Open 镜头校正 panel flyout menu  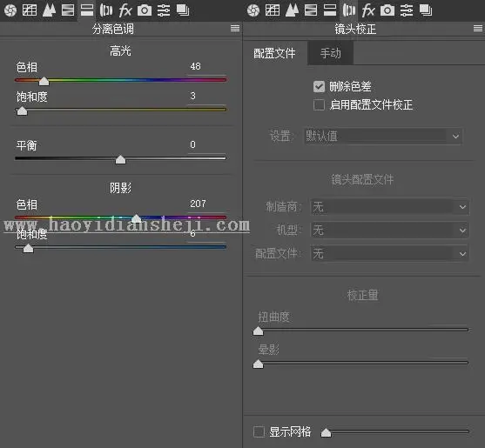pos(477,29)
